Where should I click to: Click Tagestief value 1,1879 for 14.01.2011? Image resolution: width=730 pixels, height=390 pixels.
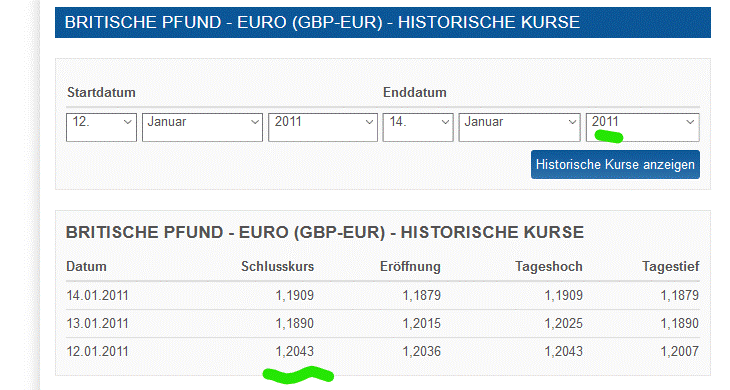(680, 295)
